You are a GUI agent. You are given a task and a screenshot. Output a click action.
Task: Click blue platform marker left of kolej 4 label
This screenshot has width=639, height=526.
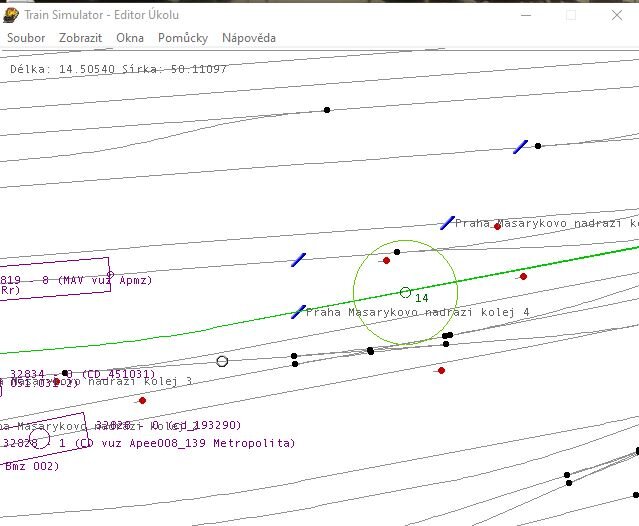(298, 312)
